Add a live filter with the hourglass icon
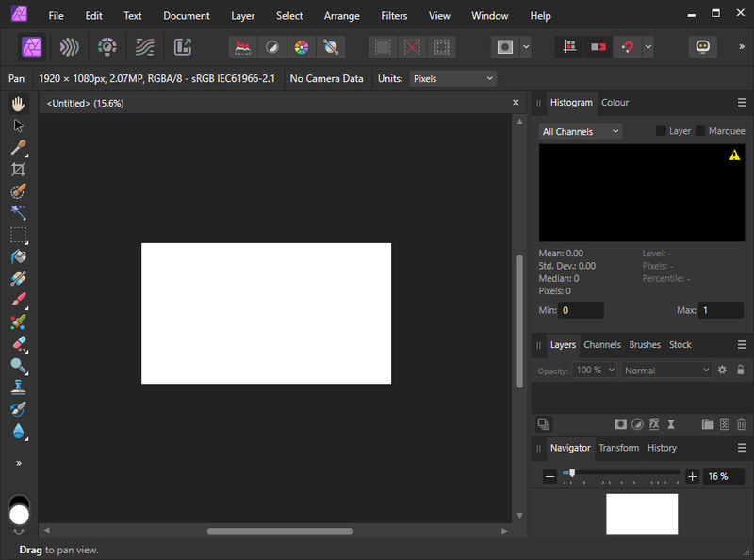This screenshot has width=754, height=560. click(671, 425)
